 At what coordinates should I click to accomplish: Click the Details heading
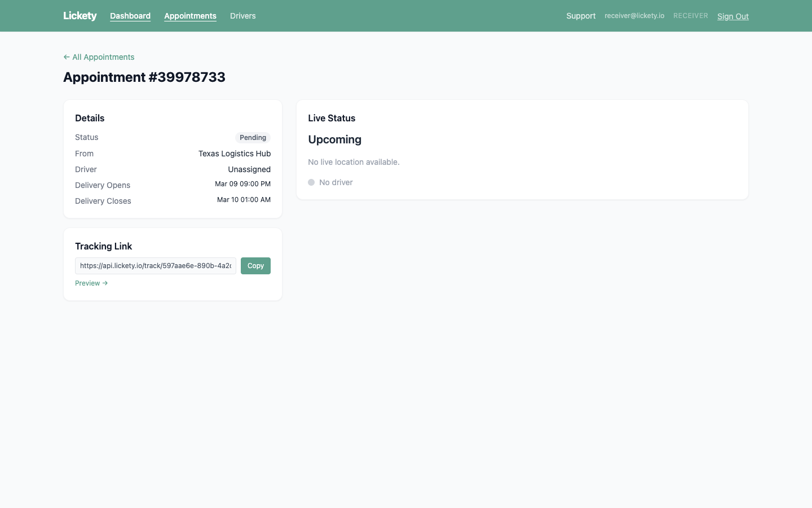tap(90, 118)
